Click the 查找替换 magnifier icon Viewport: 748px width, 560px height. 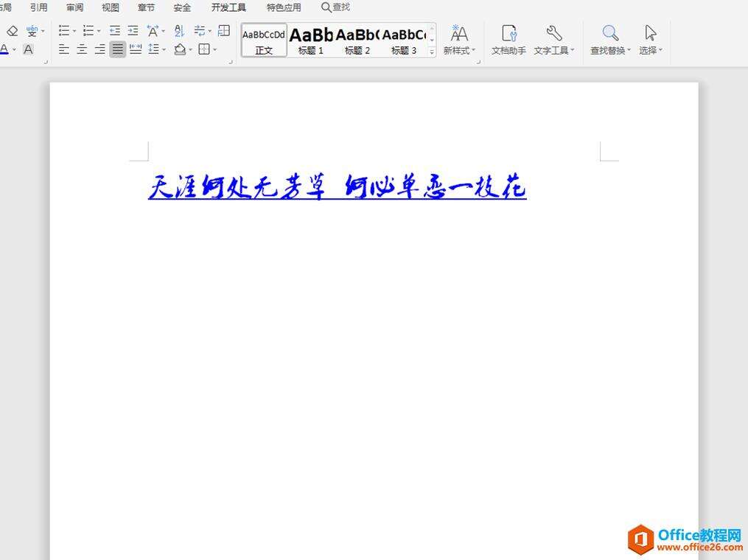pos(609,33)
